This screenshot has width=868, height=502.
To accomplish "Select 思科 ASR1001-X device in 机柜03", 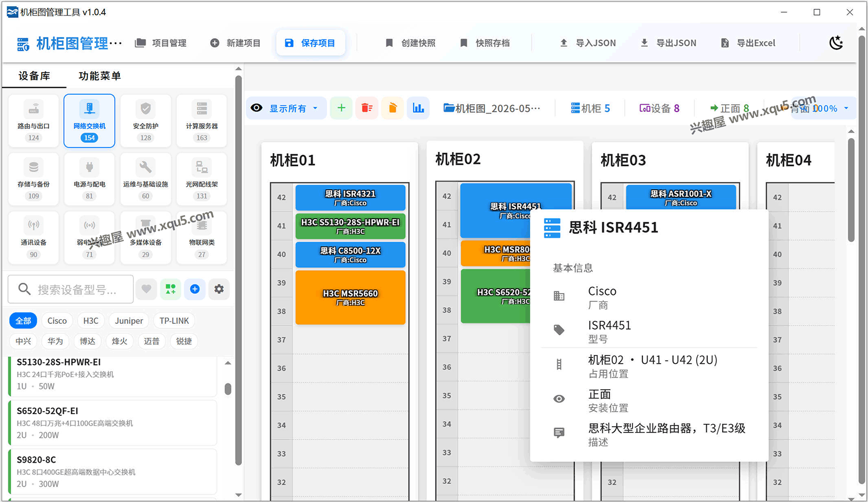I will (681, 198).
